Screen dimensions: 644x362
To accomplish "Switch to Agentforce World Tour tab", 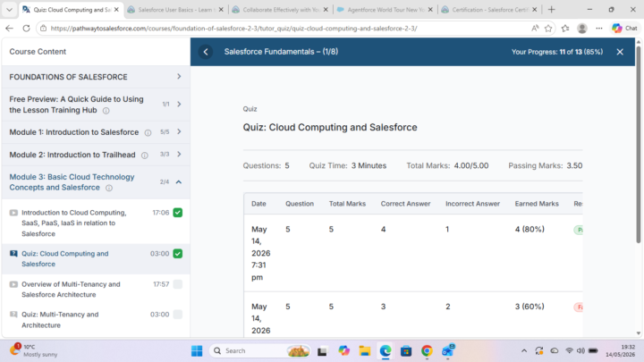I will tap(386, 10).
